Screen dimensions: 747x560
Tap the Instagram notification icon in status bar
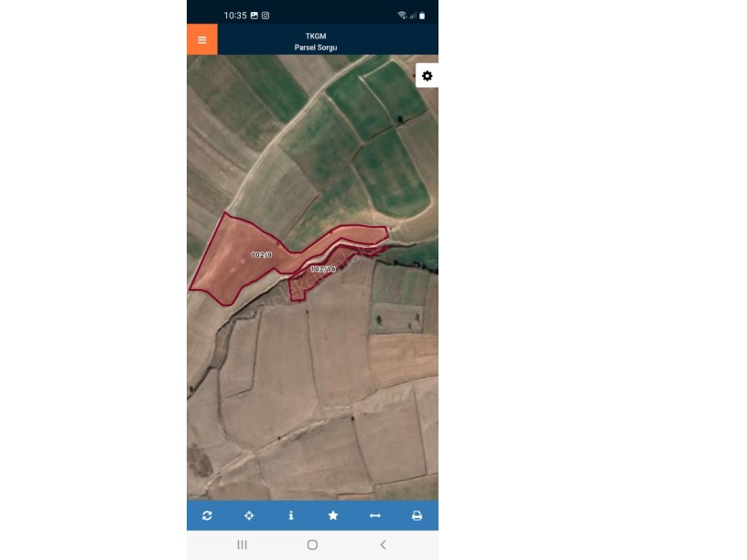coord(265,16)
